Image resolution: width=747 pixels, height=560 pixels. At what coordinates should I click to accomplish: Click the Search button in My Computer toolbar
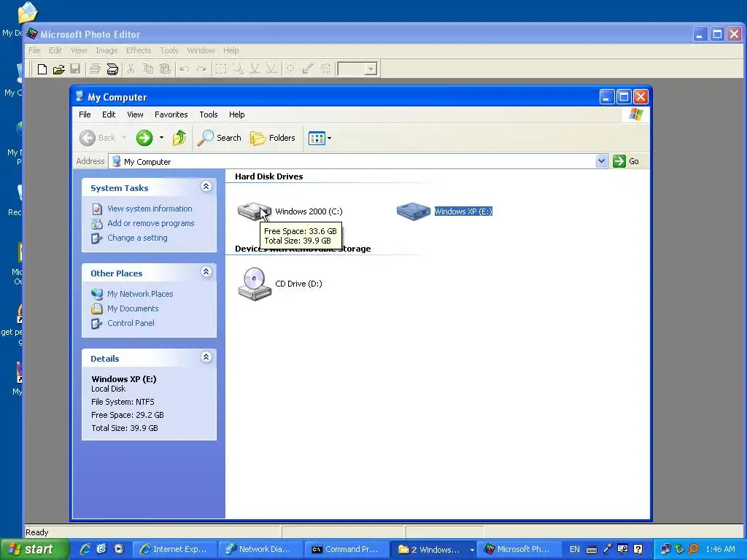click(220, 138)
